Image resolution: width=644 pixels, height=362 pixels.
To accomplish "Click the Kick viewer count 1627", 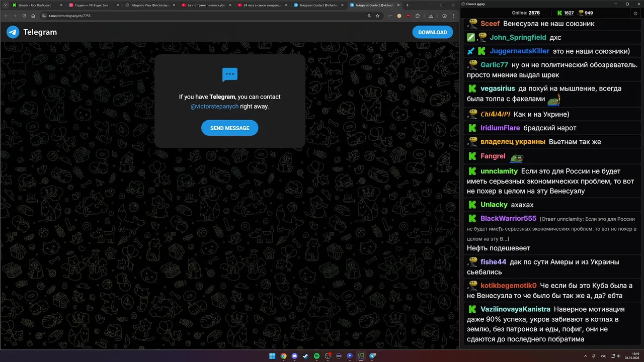I will (566, 13).
